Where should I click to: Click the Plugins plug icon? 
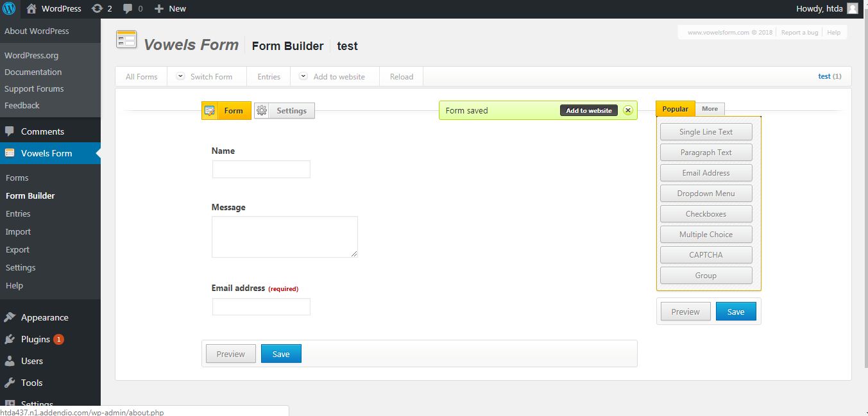click(x=10, y=339)
